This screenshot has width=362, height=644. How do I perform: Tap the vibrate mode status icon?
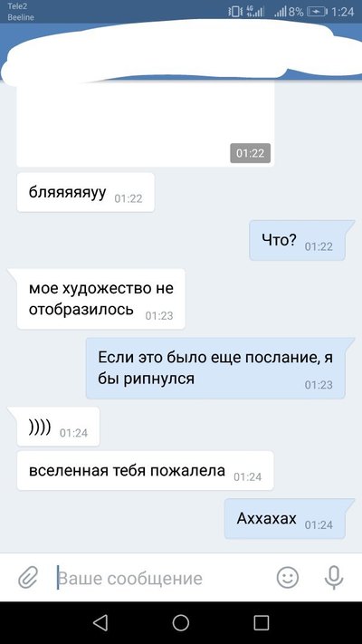[234, 12]
